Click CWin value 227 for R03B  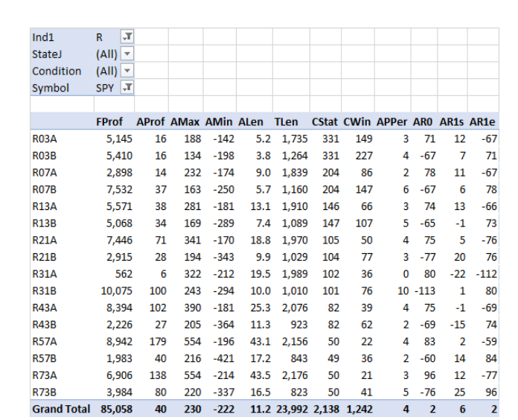(364, 156)
